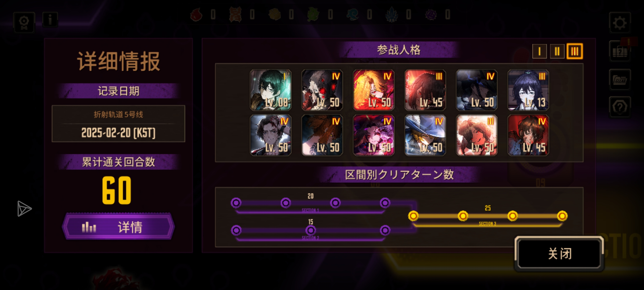The height and width of the screenshot is (290, 644).
Task: Click the gear-skull icon in top-left corner
Action: pyautogui.click(x=24, y=22)
